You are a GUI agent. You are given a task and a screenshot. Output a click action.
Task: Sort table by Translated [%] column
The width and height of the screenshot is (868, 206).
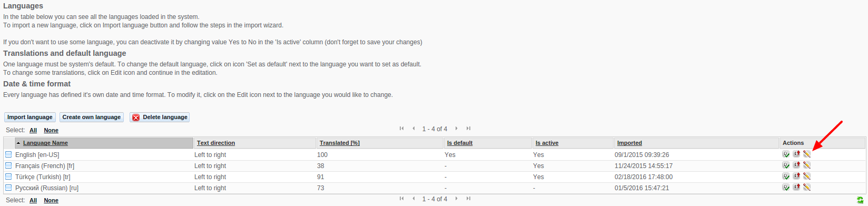(x=340, y=143)
